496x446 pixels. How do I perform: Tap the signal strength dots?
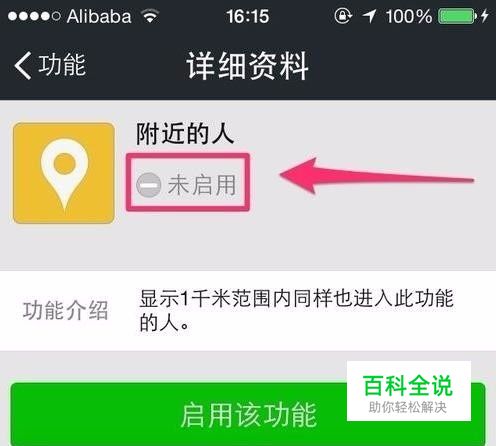(34, 16)
